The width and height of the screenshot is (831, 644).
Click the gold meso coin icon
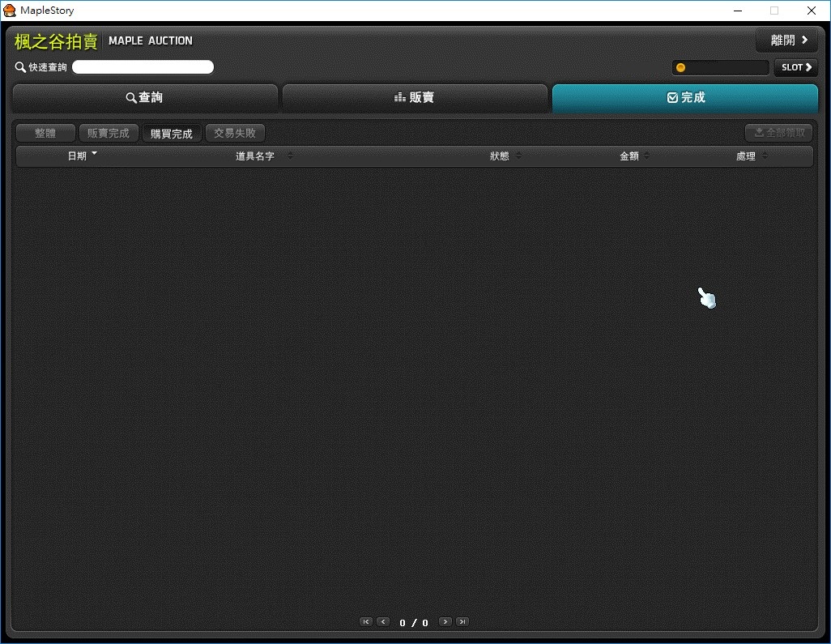coord(680,67)
